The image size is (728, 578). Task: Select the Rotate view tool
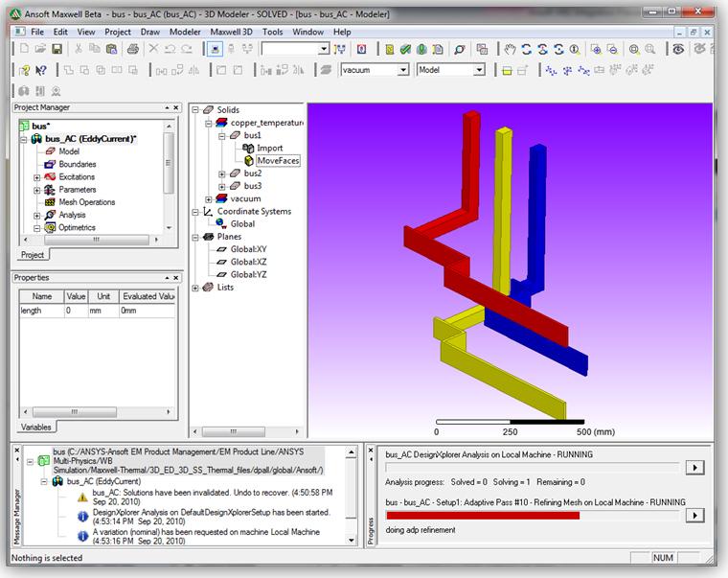[527, 49]
